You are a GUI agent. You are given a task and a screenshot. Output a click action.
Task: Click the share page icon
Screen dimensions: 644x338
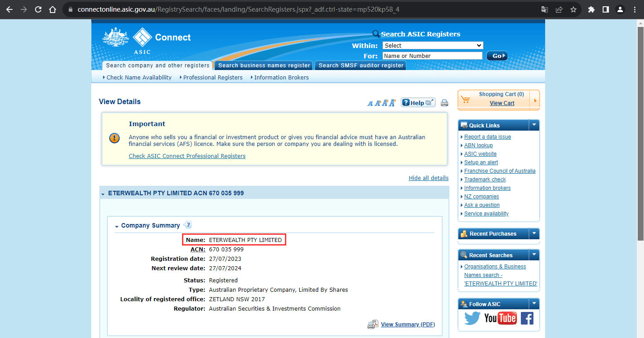click(559, 9)
